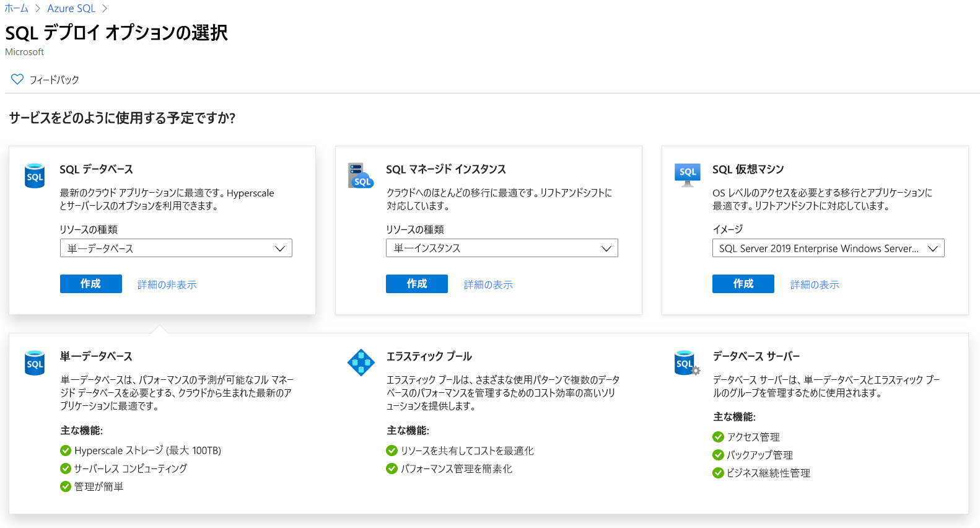This screenshot has width=980, height=528.
Task: Click the 単一データベース detail heading
Action: pyautogui.click(x=96, y=356)
